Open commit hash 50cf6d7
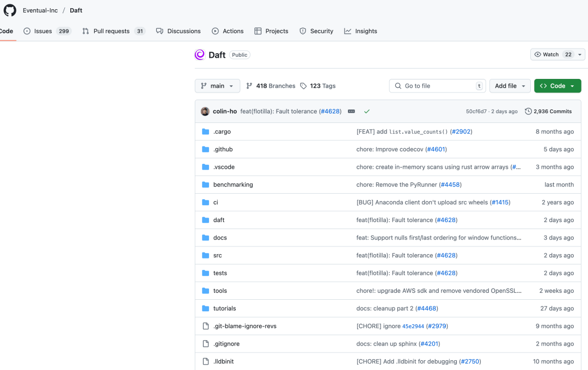 [x=476, y=112]
